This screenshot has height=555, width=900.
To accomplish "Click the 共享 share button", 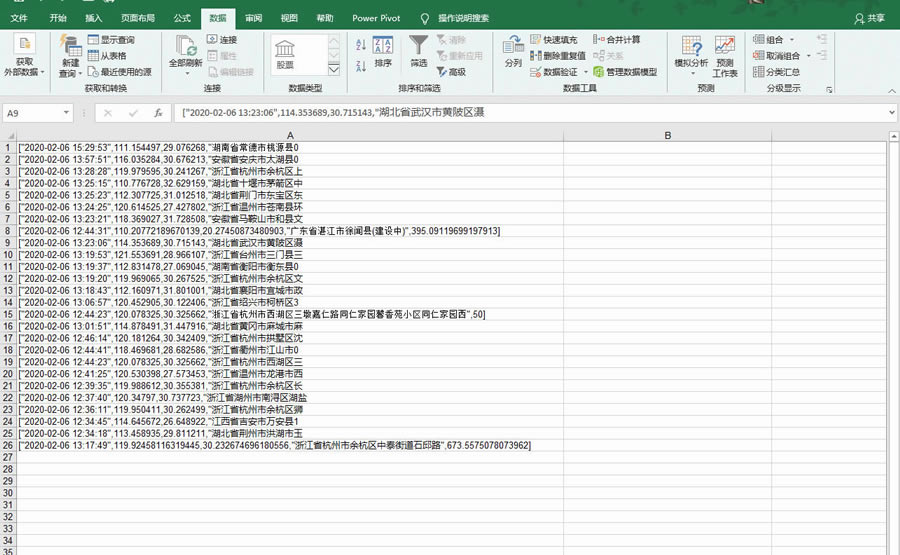I will click(870, 18).
